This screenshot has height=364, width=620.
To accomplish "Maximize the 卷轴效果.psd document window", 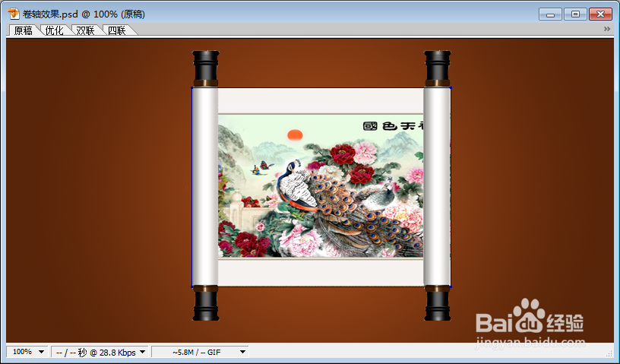I will click(575, 14).
